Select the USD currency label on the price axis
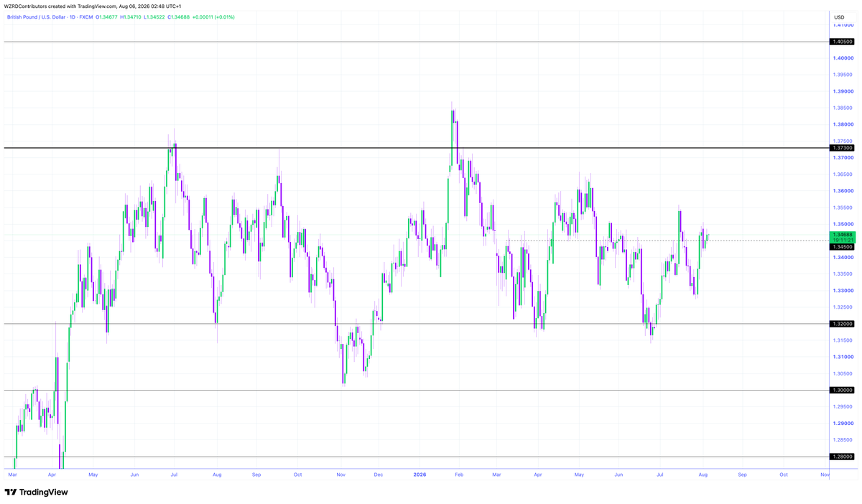Viewport: 862px width, 504px height. [840, 17]
